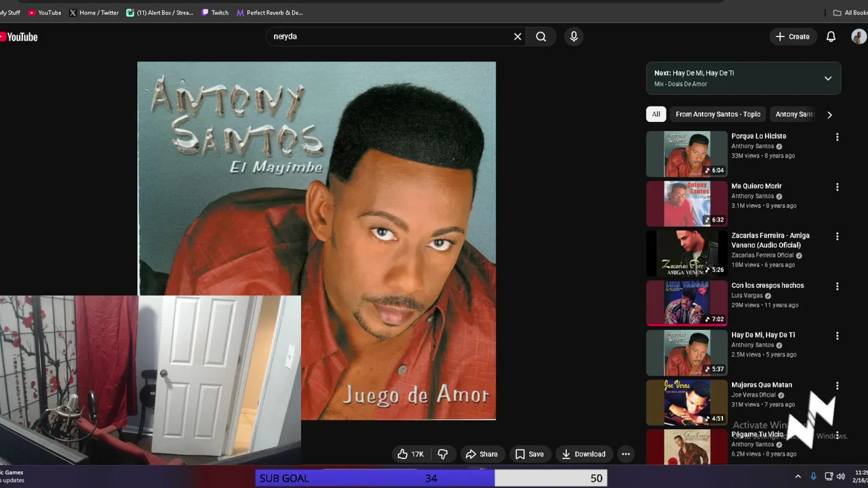Screen dimensions: 868x488
Task: Show hidden tray icons chevron
Action: pos(797,476)
